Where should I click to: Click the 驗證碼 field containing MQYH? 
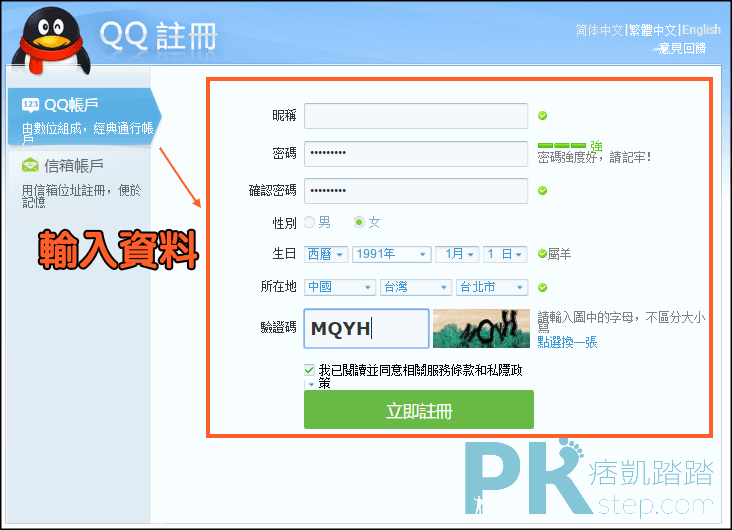[366, 328]
